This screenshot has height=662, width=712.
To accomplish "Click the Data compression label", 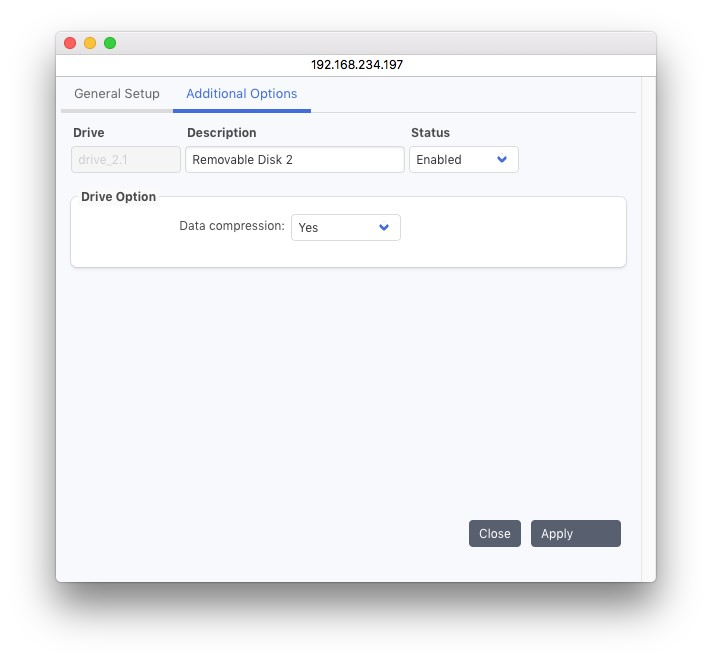I will point(231,227).
